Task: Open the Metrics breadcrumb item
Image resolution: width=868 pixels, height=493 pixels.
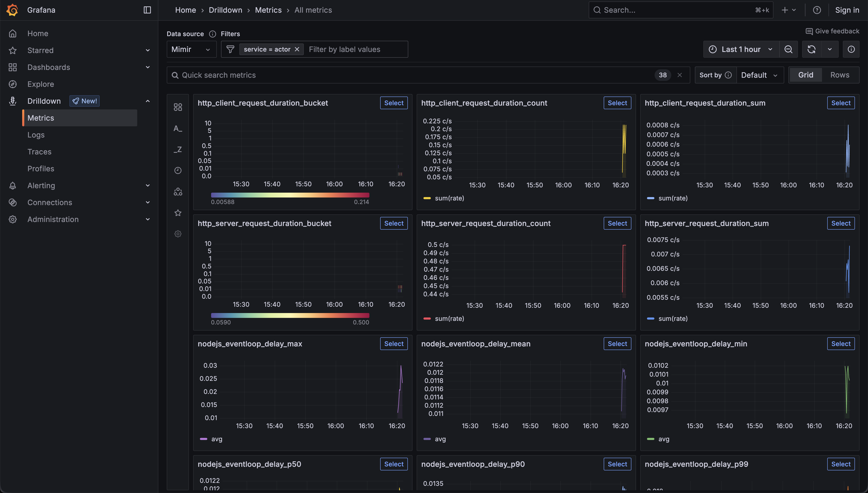Action: click(x=268, y=10)
